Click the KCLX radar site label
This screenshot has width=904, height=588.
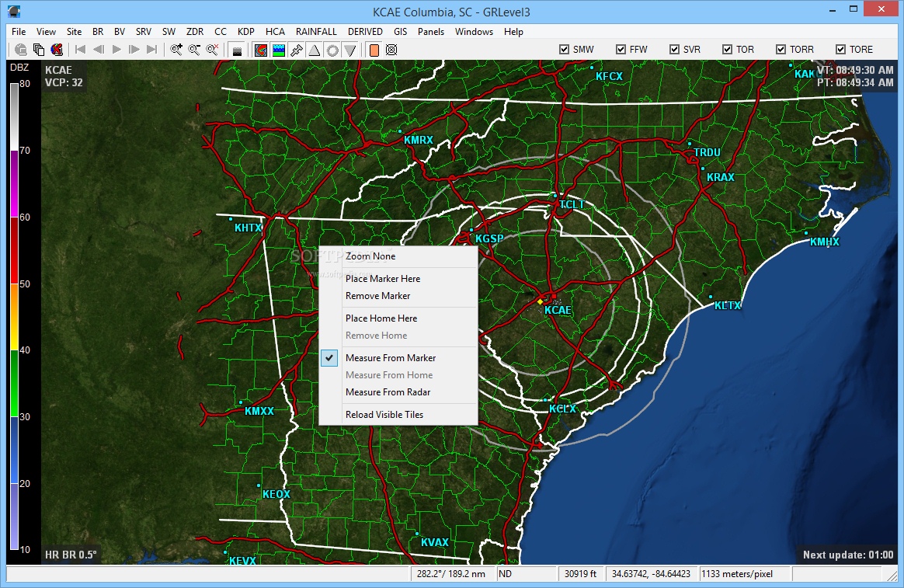tap(562, 409)
